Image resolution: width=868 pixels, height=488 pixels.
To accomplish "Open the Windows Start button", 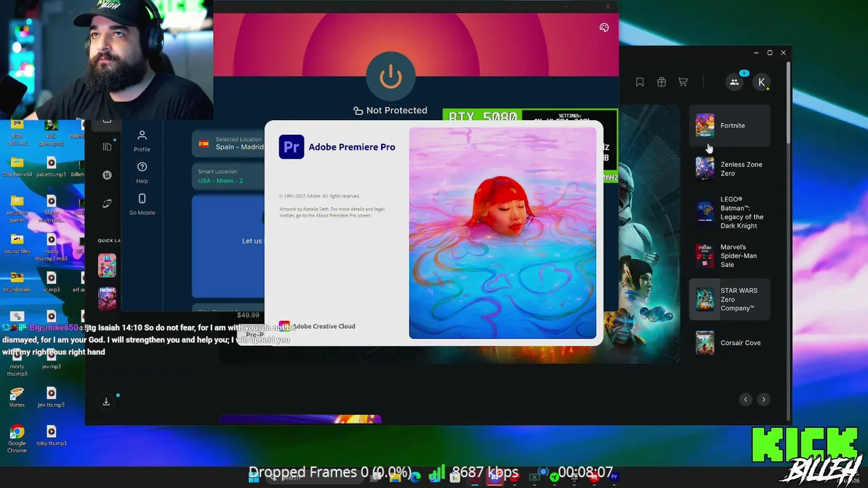I will click(254, 477).
